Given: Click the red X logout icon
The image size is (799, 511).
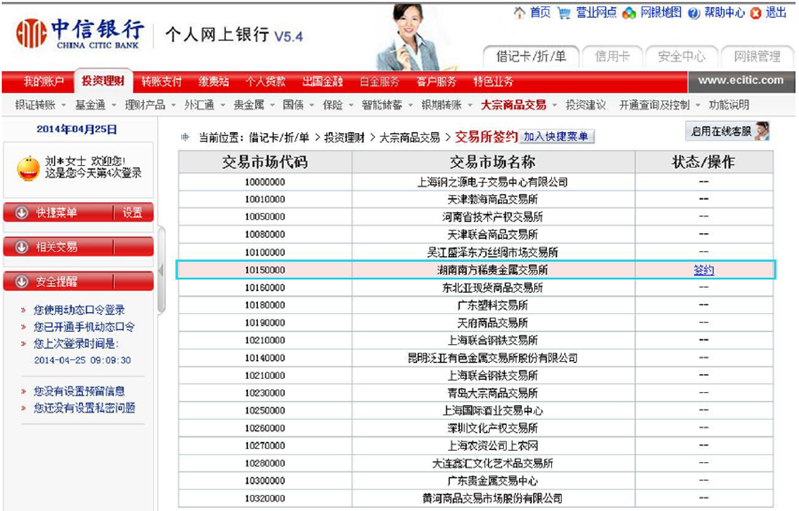Looking at the screenshot, I should pos(756,13).
